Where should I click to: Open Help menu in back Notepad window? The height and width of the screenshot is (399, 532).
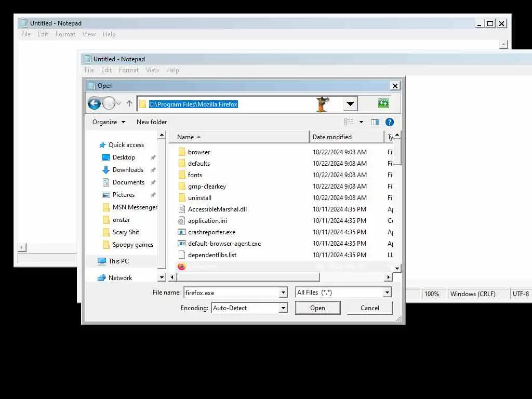(x=109, y=34)
